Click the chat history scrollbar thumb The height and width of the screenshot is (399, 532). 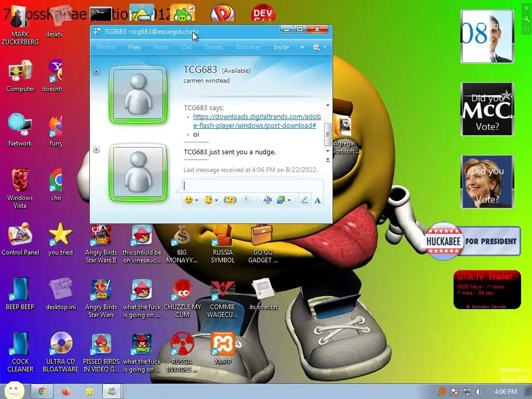[x=327, y=134]
